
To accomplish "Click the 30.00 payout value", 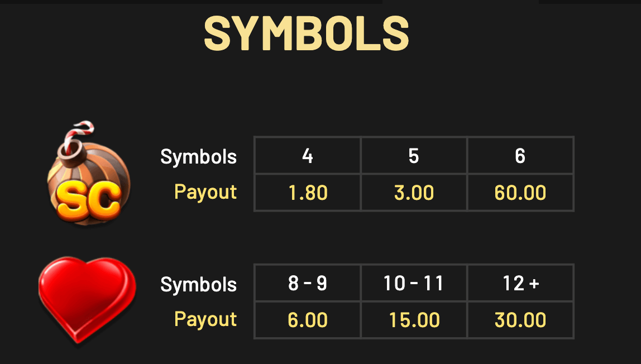I will [x=520, y=320].
